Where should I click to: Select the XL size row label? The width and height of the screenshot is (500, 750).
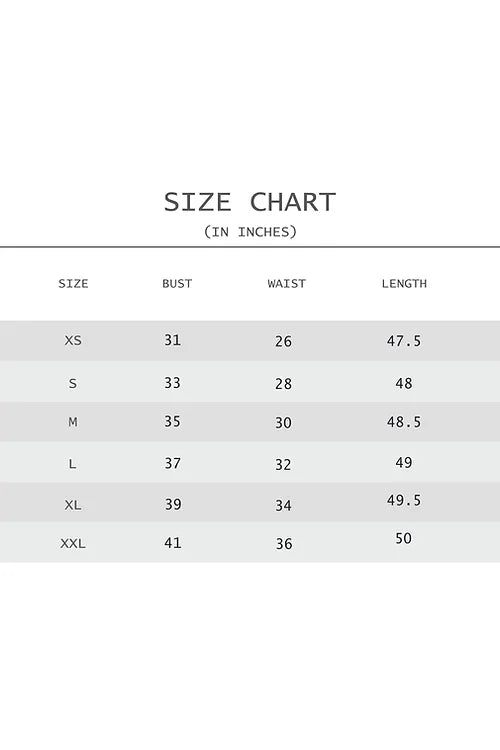[73, 505]
